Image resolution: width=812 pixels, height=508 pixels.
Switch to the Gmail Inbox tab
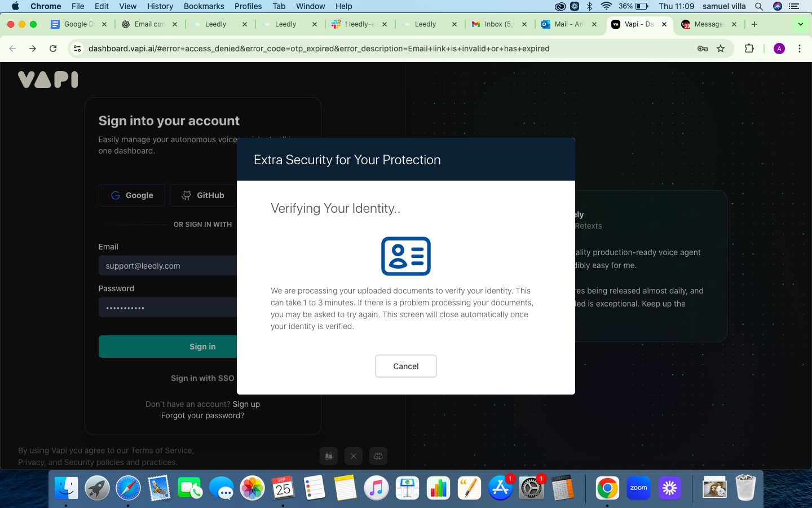pyautogui.click(x=499, y=24)
